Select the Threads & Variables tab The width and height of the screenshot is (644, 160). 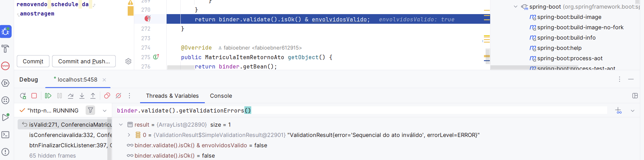pyautogui.click(x=172, y=96)
